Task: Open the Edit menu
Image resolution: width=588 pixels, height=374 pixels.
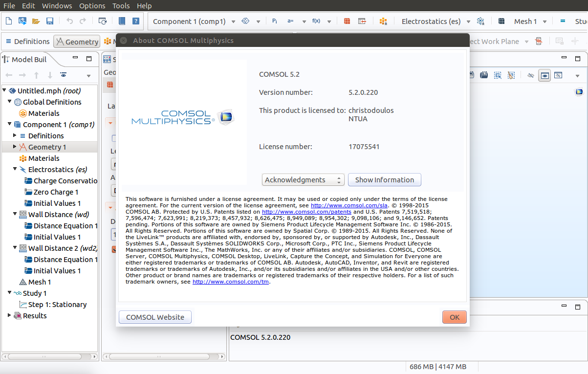Action: coord(28,6)
